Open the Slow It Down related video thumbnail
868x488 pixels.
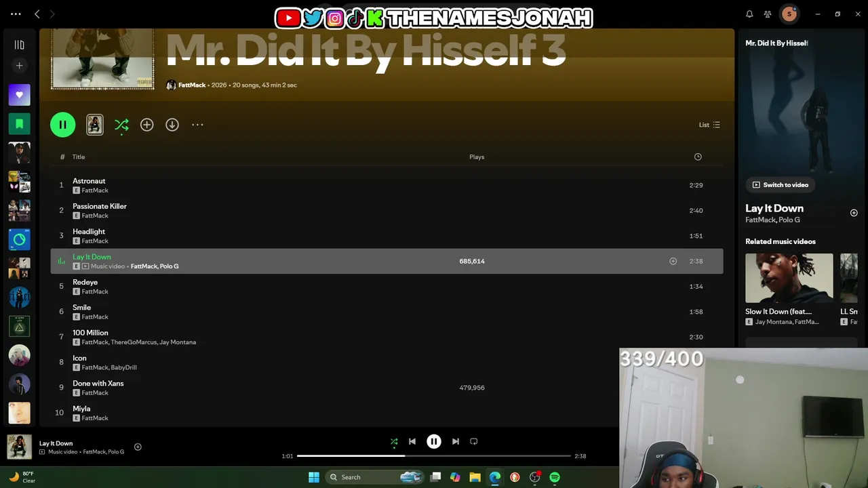click(x=789, y=278)
